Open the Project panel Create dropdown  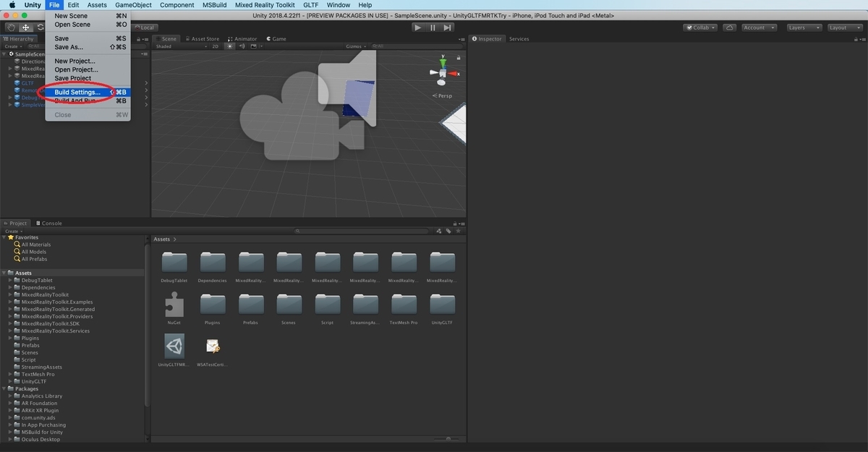point(13,231)
